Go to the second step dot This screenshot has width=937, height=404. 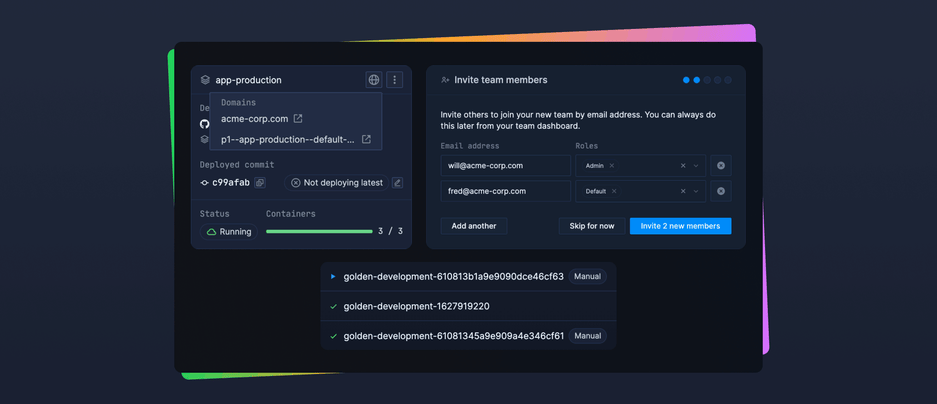pos(697,80)
